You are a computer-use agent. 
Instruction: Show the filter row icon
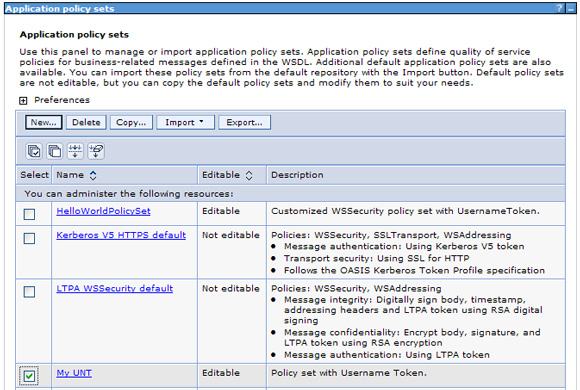tap(75, 151)
